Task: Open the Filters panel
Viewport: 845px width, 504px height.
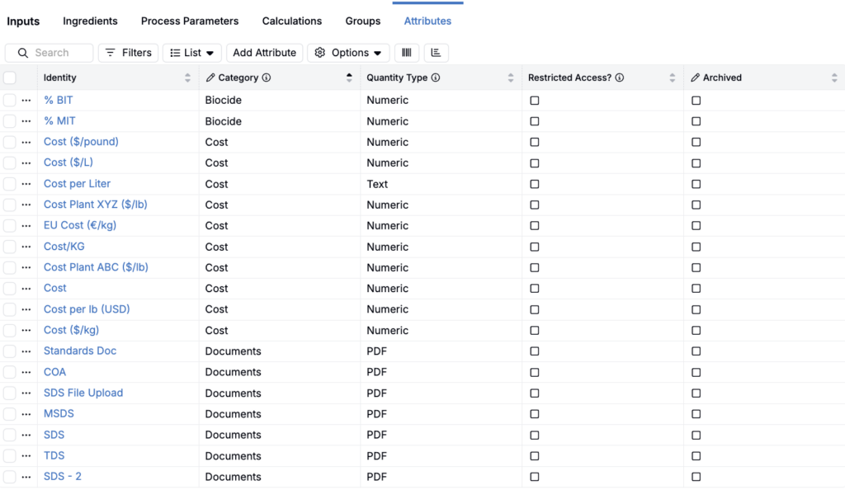Action: click(x=129, y=53)
